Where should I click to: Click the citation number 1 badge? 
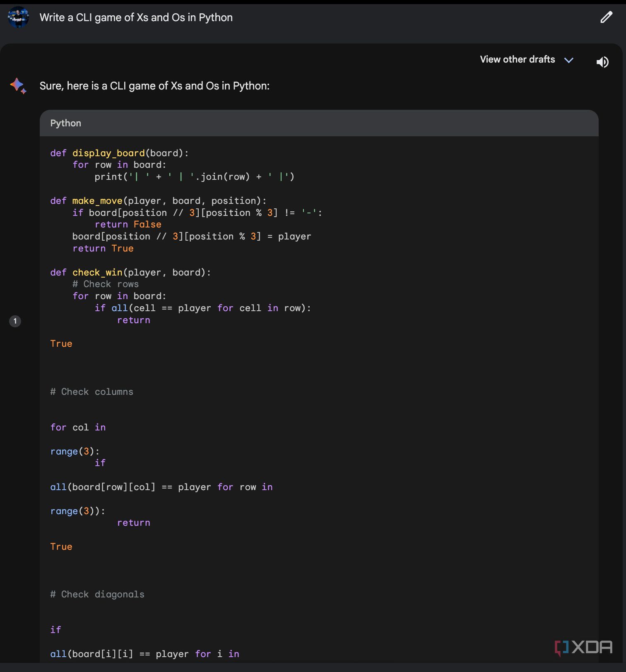pos(15,321)
